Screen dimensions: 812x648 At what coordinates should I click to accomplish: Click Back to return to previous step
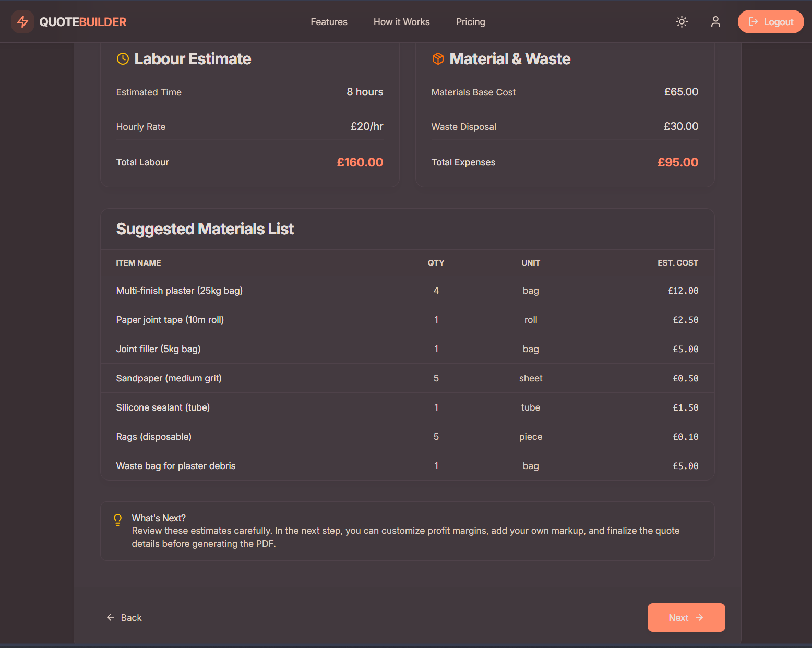click(124, 617)
